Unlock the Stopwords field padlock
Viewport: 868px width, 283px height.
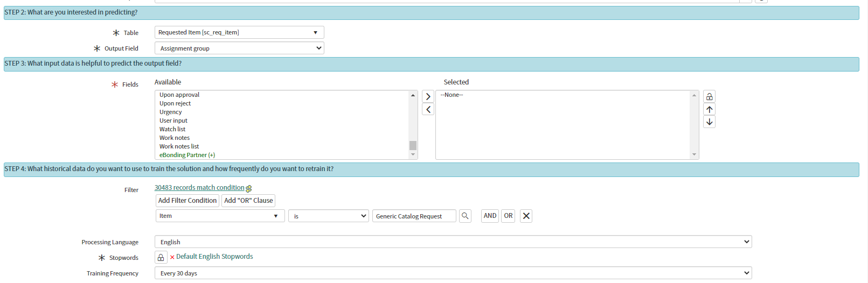161,257
